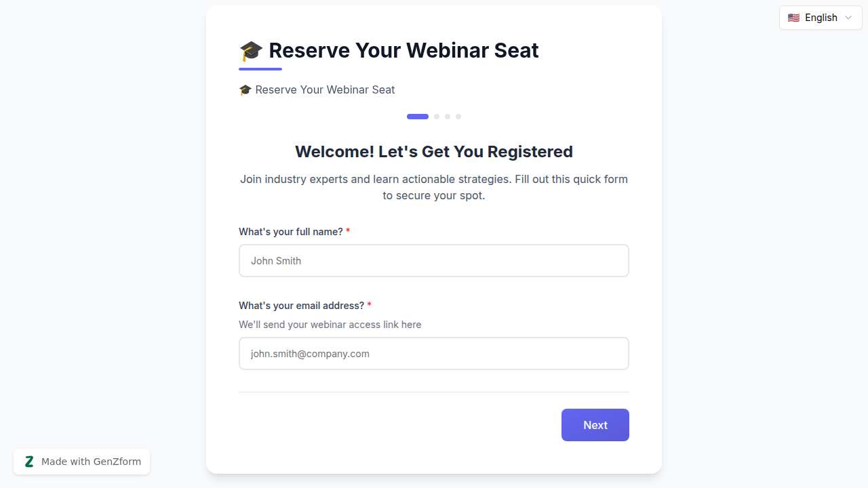Click the Made with GenZform link
Viewport: 868px width, 488px height.
(81, 462)
